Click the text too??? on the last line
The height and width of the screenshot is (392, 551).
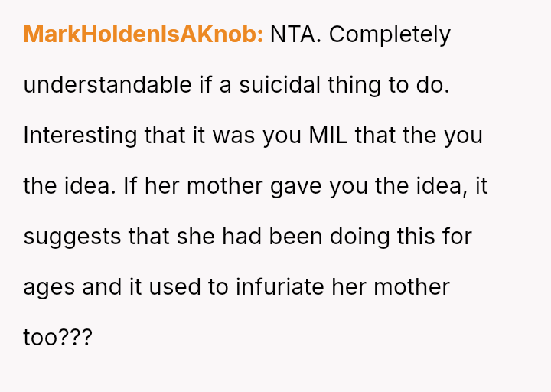57,338
